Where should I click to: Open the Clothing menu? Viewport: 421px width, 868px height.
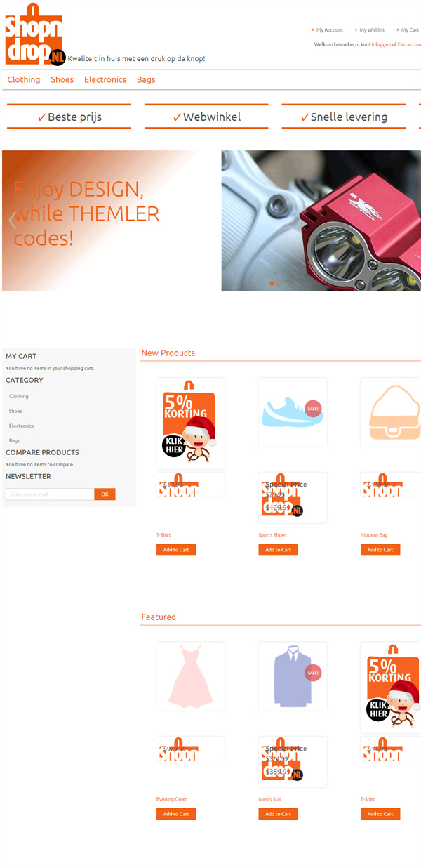coord(24,79)
